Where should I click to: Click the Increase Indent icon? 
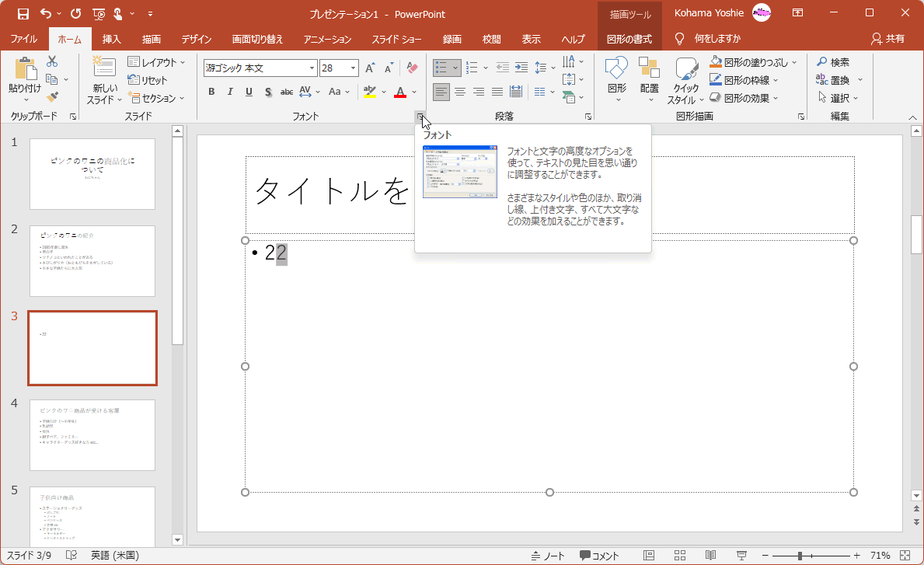point(521,68)
